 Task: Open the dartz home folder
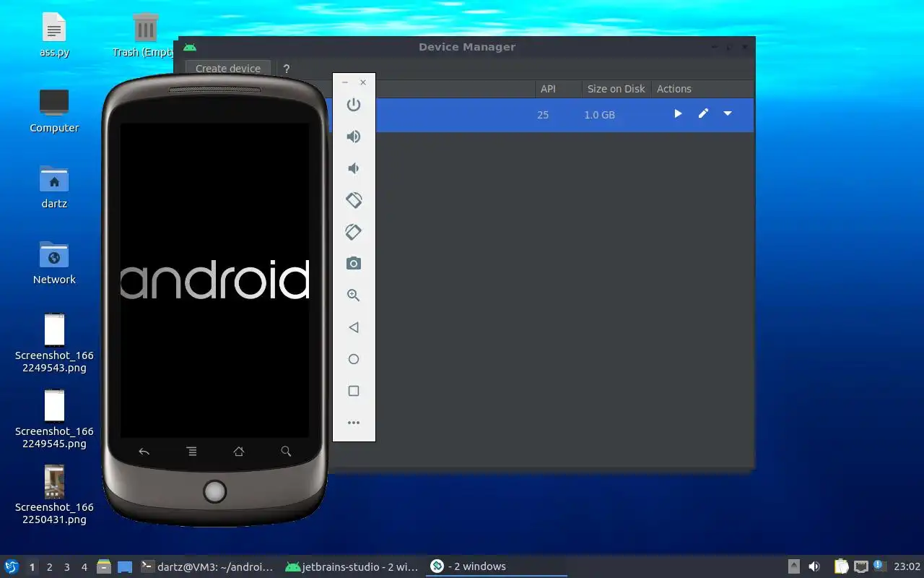coord(54,186)
